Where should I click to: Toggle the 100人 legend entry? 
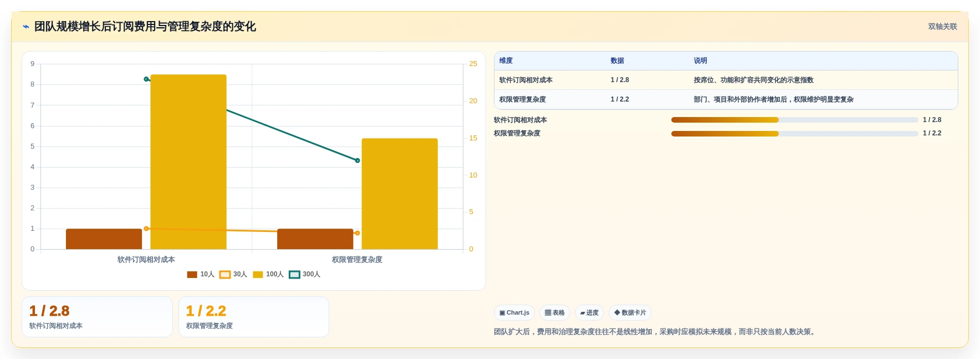[268, 275]
